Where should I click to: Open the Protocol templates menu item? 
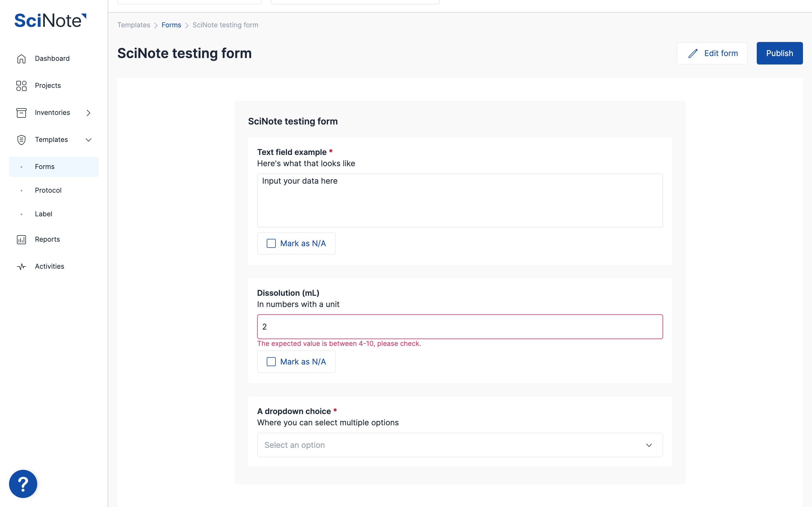click(48, 190)
